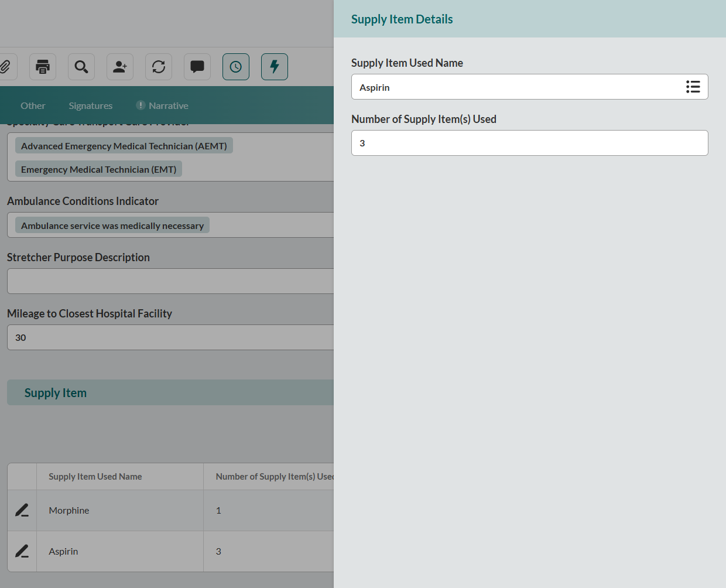Open the comments speech bubble icon

coord(197,67)
